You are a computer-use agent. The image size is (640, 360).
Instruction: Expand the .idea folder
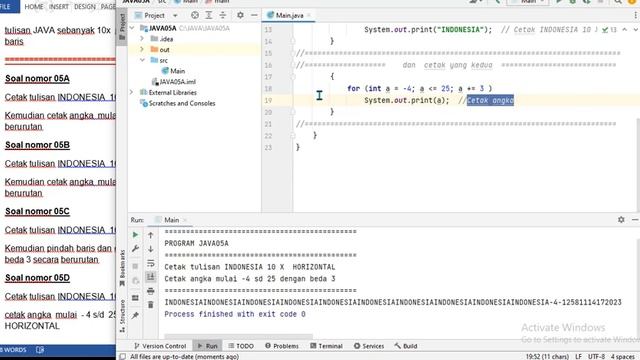142,39
